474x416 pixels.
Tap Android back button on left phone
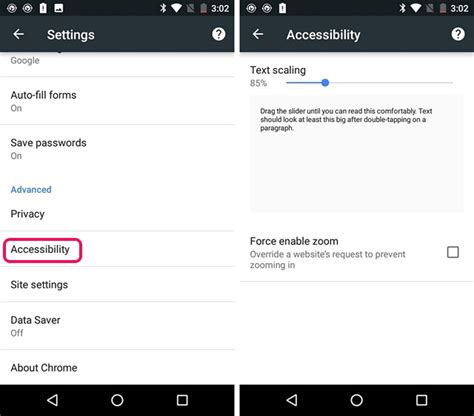[52, 400]
